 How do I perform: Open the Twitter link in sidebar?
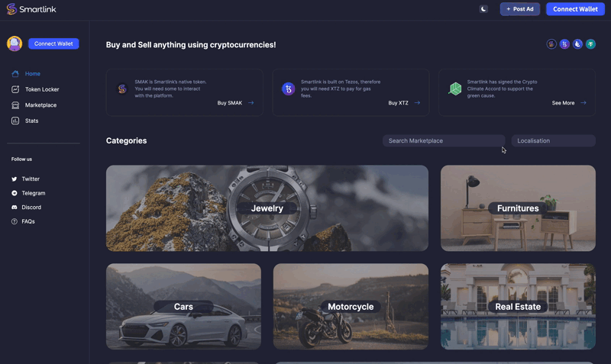click(x=30, y=179)
